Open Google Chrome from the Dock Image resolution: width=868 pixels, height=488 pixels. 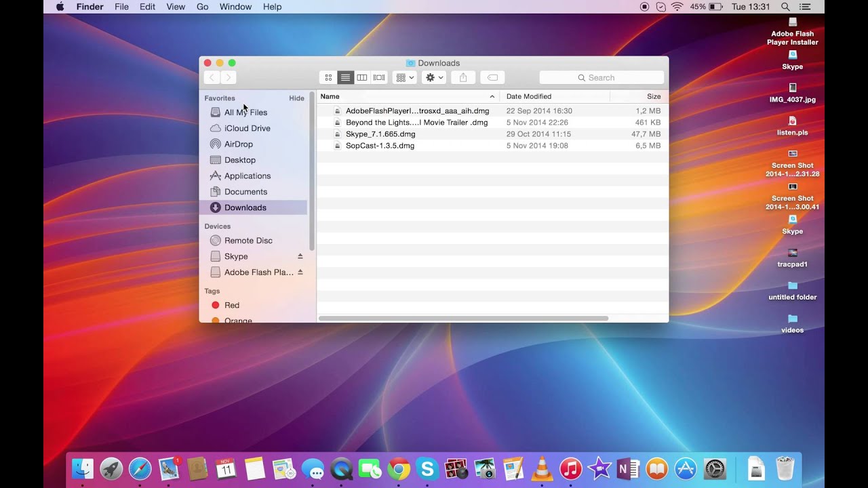pos(399,468)
